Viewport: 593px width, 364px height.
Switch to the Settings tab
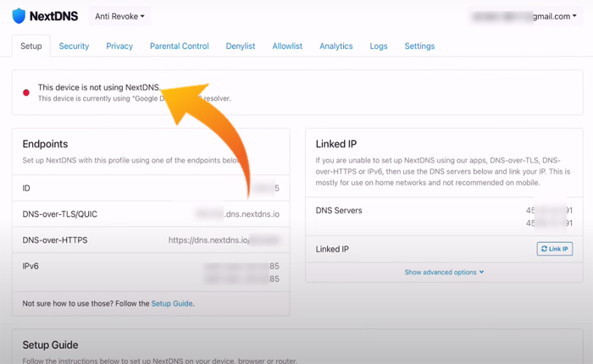419,47
